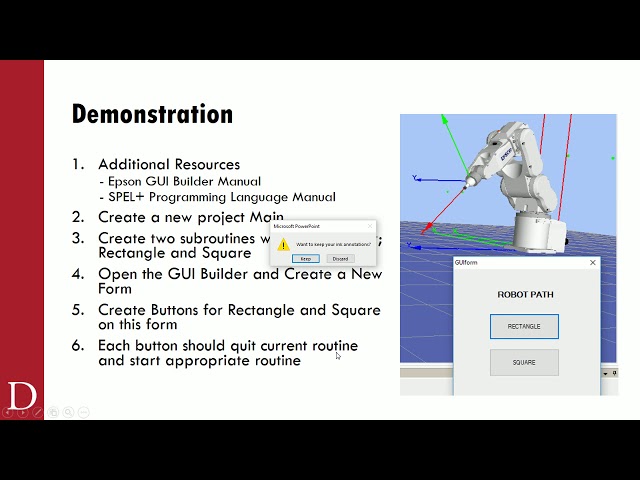Screen dimensions: 640x480
Task: Click the SQUARE button in GUIform
Action: 524,362
